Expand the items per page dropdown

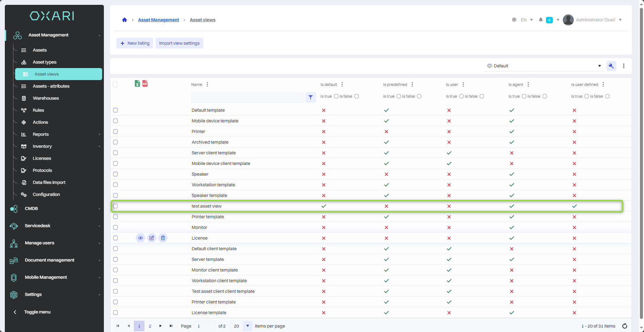pos(247,326)
